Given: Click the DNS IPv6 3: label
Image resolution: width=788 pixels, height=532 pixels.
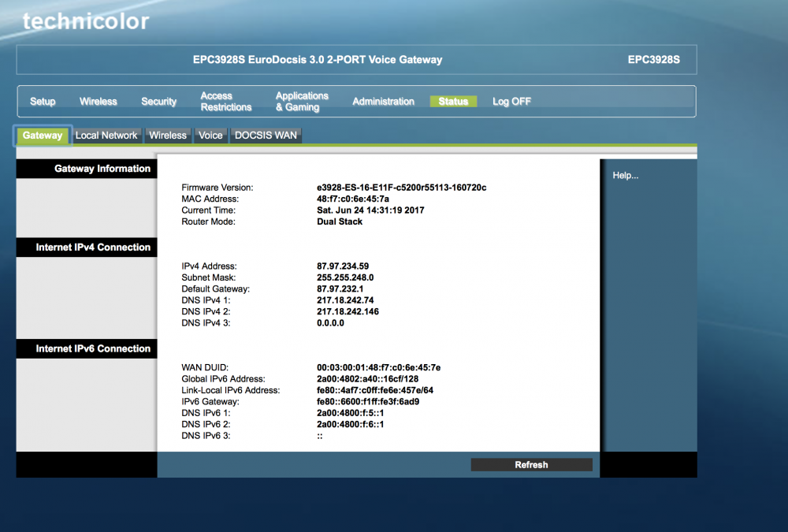Looking at the screenshot, I should (x=206, y=436).
